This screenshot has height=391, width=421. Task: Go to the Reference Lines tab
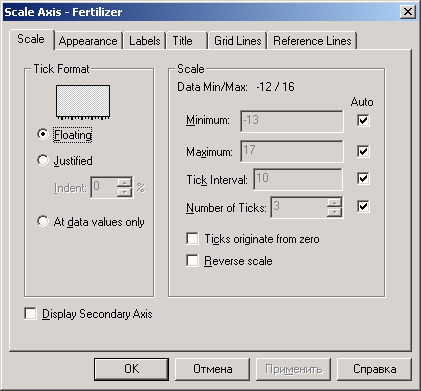tap(312, 41)
